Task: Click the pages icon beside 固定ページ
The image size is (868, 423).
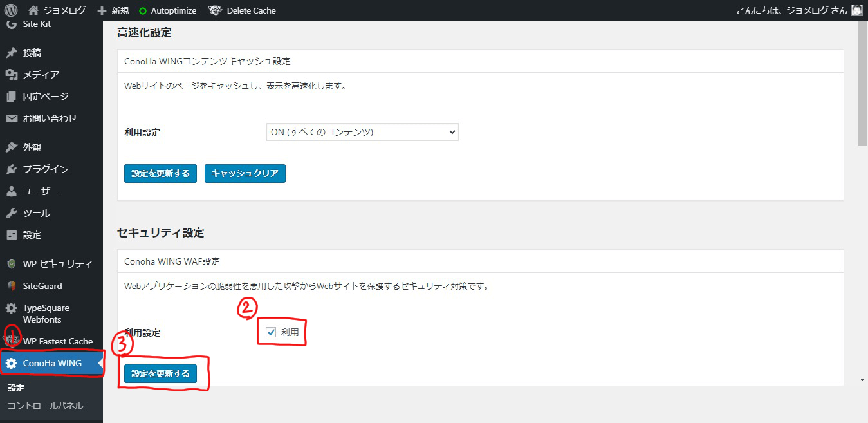Action: (x=12, y=97)
